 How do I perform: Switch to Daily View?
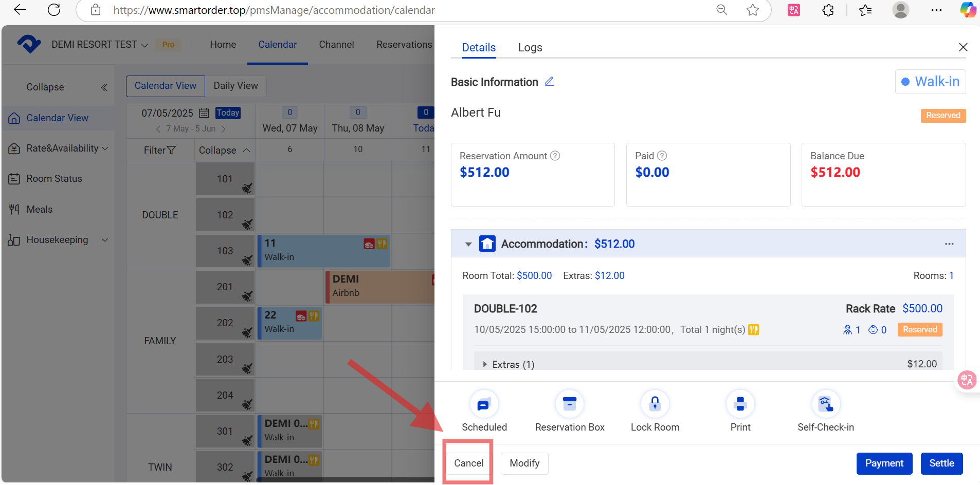coord(235,86)
